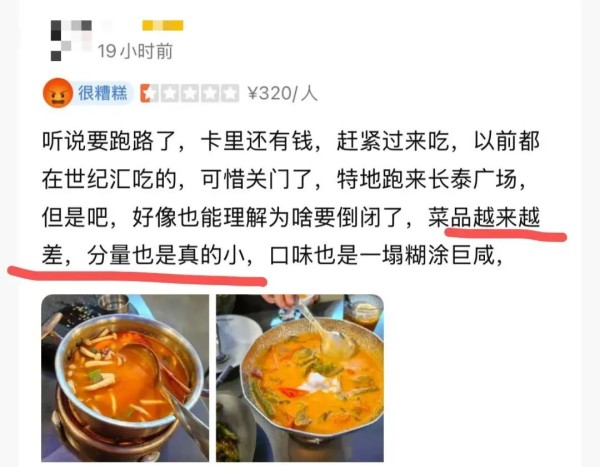The image size is (600, 467).
Task: Click the ¥320/人 average price text
Action: pos(282,93)
